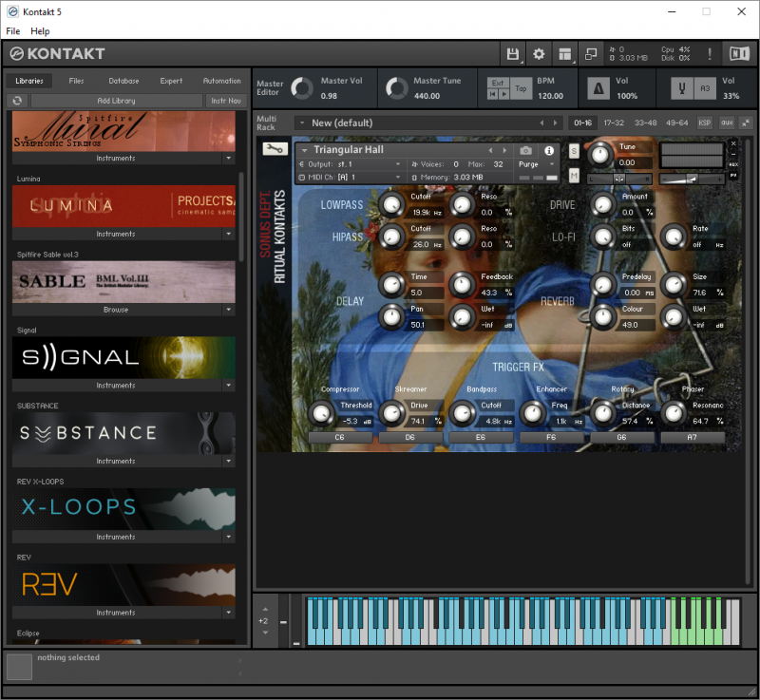Open the File menu

click(13, 31)
